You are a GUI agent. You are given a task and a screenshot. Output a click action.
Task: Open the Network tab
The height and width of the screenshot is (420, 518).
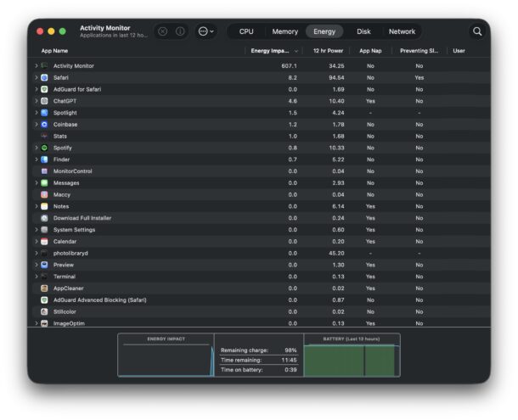coord(402,31)
